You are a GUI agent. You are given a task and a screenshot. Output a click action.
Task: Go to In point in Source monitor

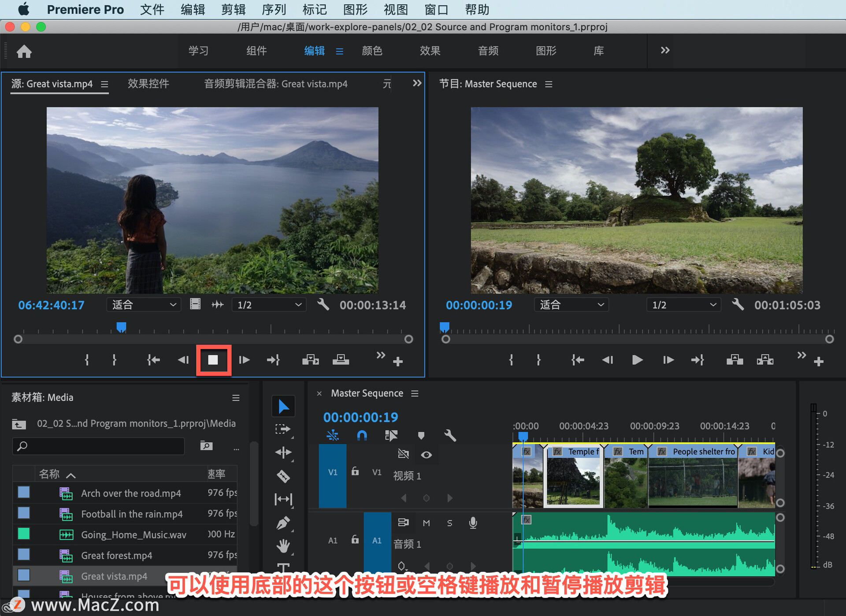coord(153,360)
